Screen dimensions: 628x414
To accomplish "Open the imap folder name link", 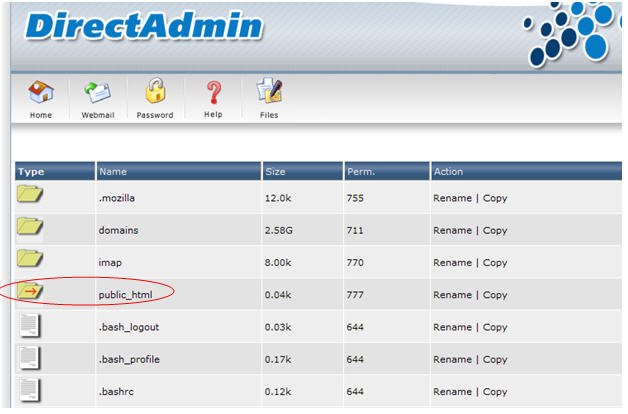I will pos(110,263).
